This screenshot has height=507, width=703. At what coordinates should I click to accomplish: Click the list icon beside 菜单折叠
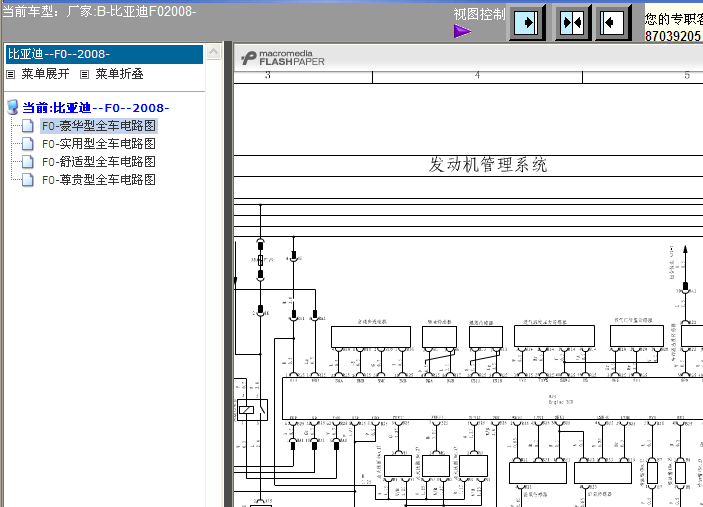click(84, 74)
